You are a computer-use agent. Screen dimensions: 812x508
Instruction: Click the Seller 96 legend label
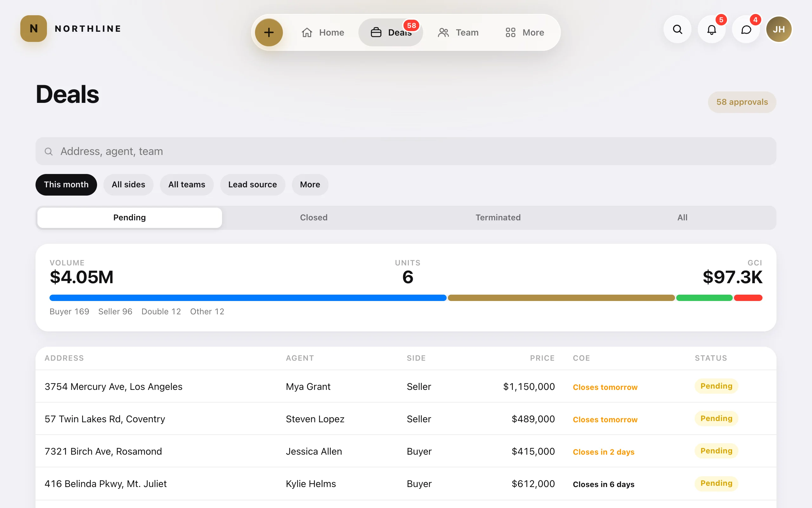point(115,311)
